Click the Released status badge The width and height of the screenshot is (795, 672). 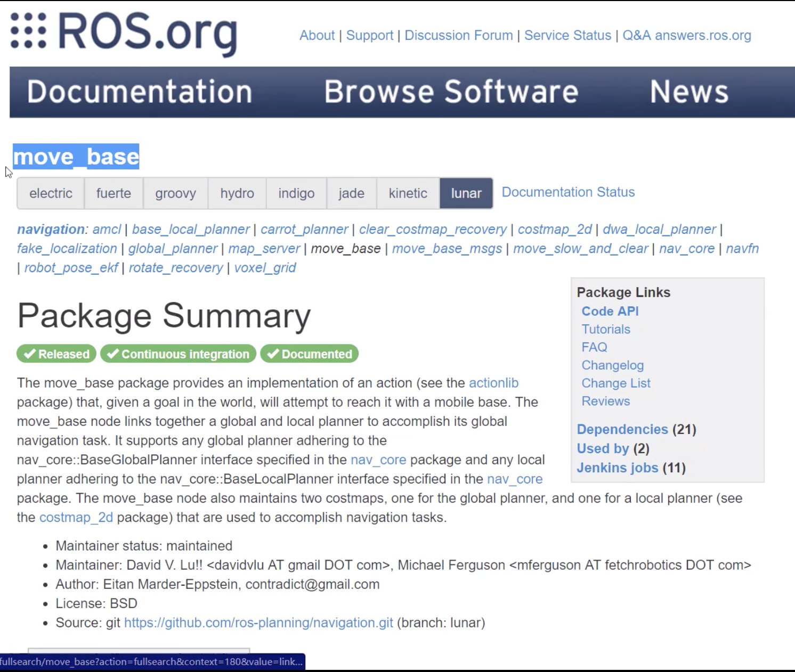tap(56, 354)
